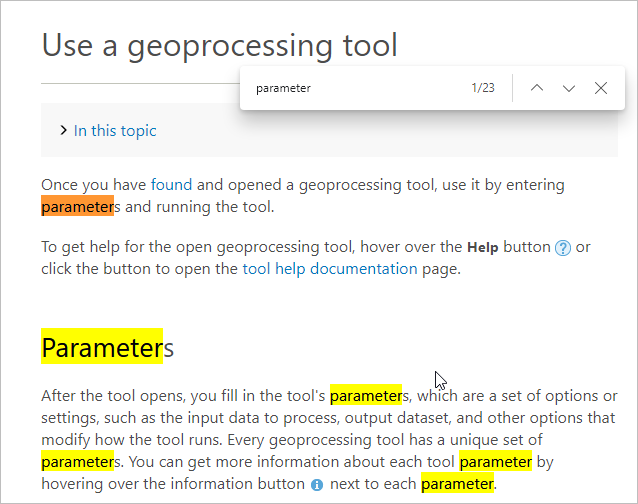
Task: Click highlighted "parameters" before "You can get"
Action: 78,462
